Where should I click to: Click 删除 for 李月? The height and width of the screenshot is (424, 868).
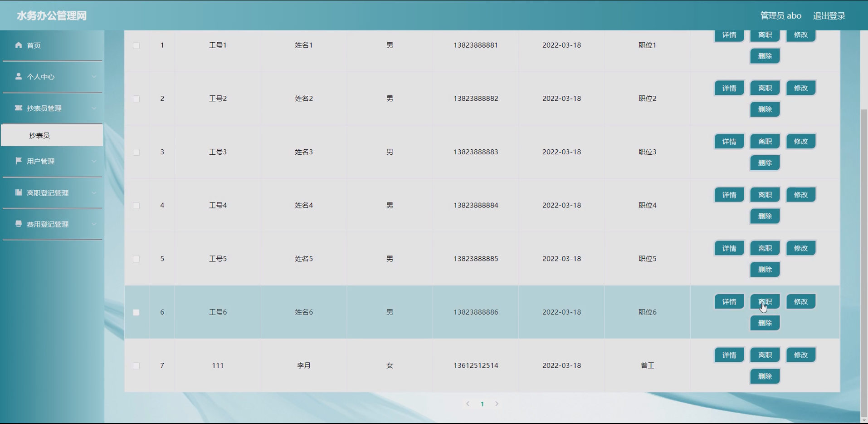(x=765, y=376)
